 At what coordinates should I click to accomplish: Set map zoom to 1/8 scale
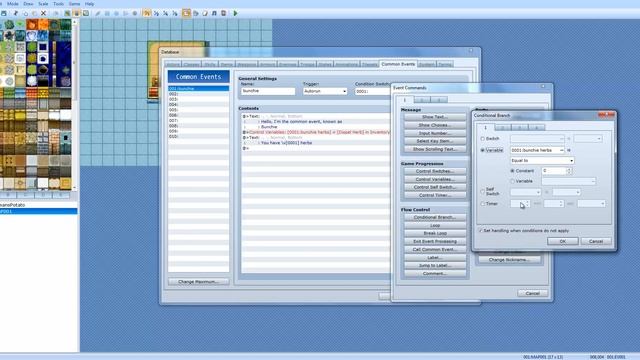tap(175, 13)
